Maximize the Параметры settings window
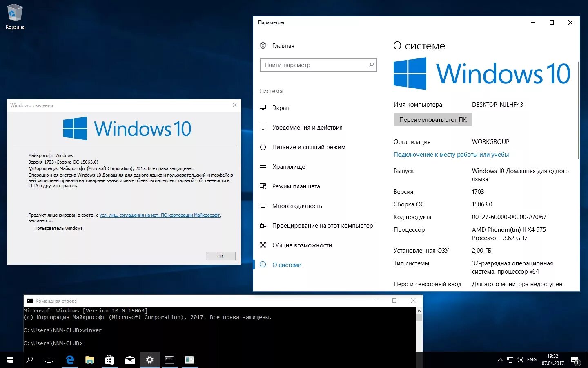The width and height of the screenshot is (588, 368). point(552,22)
